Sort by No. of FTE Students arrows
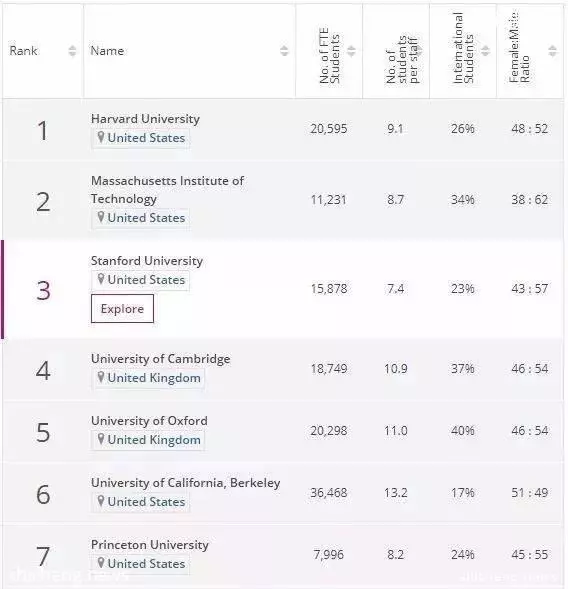 [351, 51]
